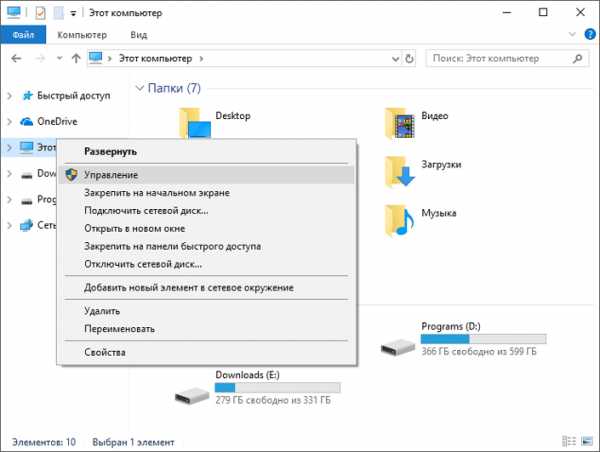Go forward with the right arrow
The width and height of the screenshot is (600, 452).
[40, 59]
